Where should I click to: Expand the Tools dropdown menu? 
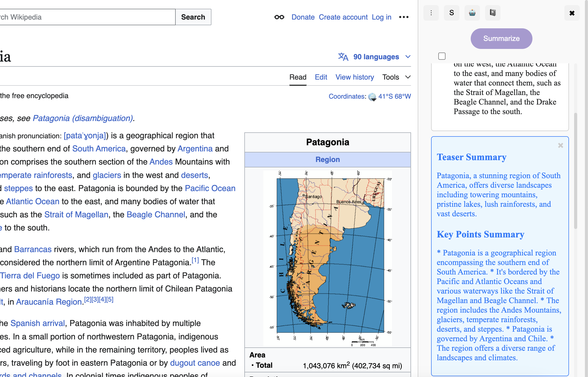click(396, 77)
